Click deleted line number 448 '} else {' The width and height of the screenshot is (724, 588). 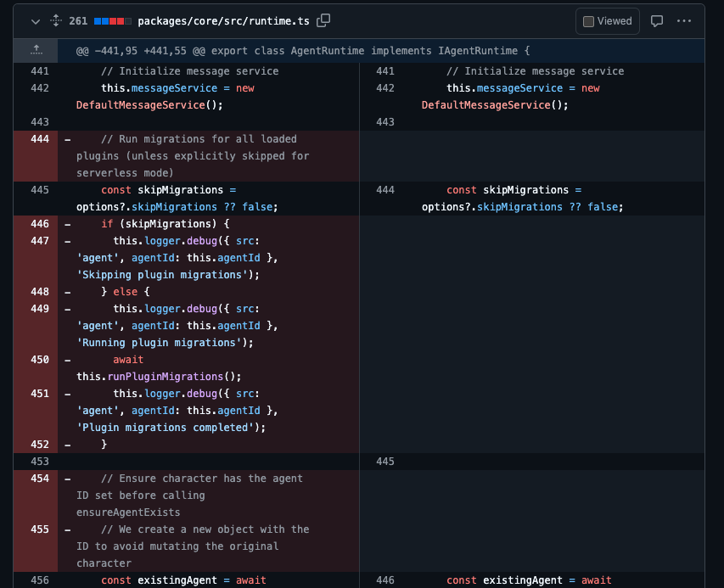click(39, 292)
